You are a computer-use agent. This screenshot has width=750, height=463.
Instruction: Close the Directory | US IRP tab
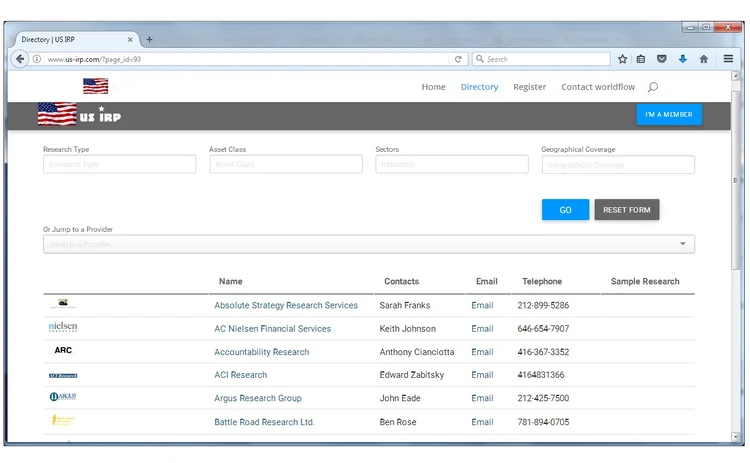130,40
